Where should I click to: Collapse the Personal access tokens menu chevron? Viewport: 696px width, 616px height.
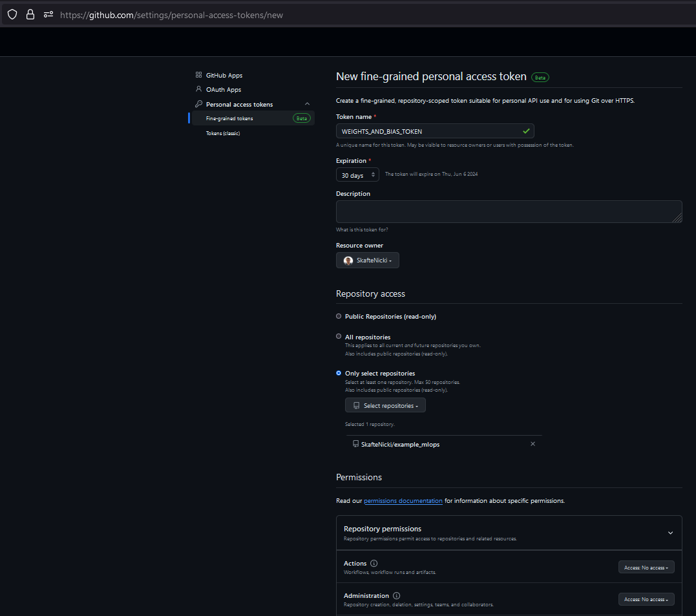pos(307,104)
